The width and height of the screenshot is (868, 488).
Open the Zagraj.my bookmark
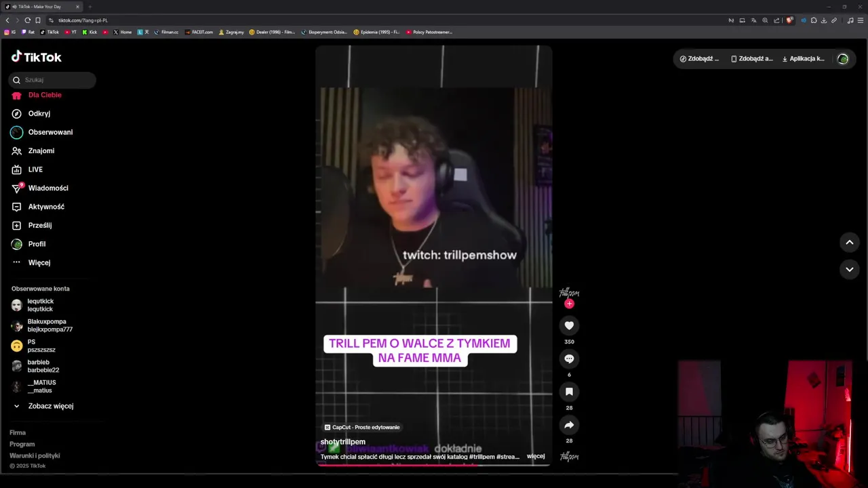tap(233, 32)
